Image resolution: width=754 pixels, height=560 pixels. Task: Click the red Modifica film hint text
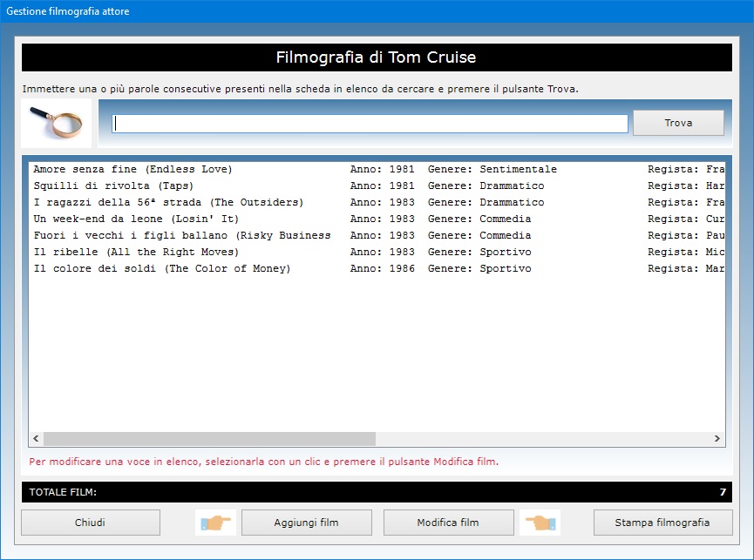coord(264,462)
